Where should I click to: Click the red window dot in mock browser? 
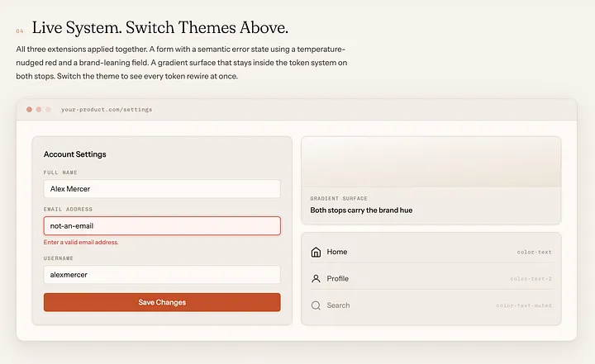pyautogui.click(x=29, y=110)
